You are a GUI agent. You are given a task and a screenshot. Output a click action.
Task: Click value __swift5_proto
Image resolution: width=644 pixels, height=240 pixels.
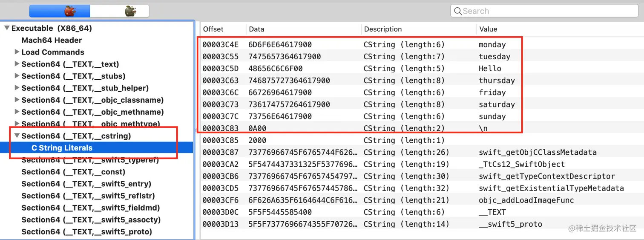coord(510,224)
